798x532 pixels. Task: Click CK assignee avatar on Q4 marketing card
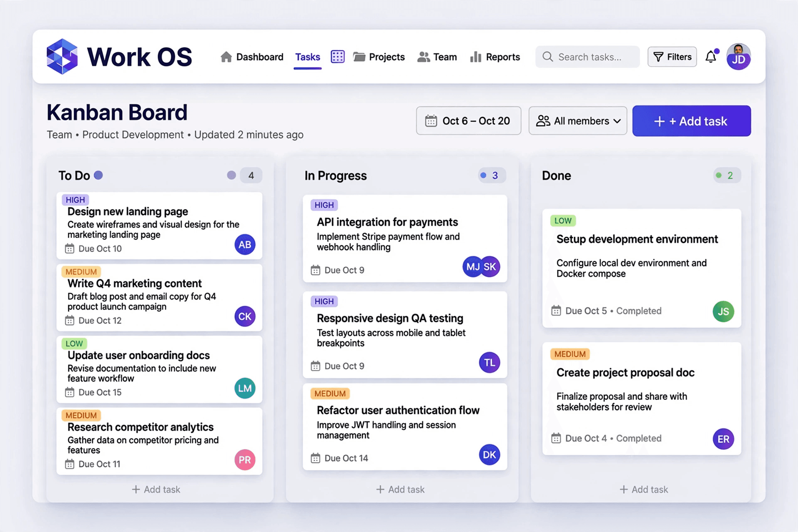pyautogui.click(x=245, y=316)
